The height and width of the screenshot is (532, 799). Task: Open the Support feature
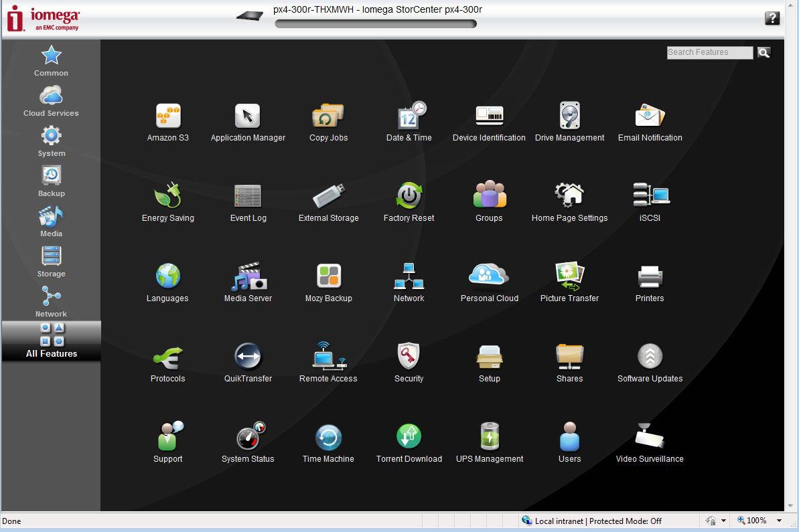point(167,443)
